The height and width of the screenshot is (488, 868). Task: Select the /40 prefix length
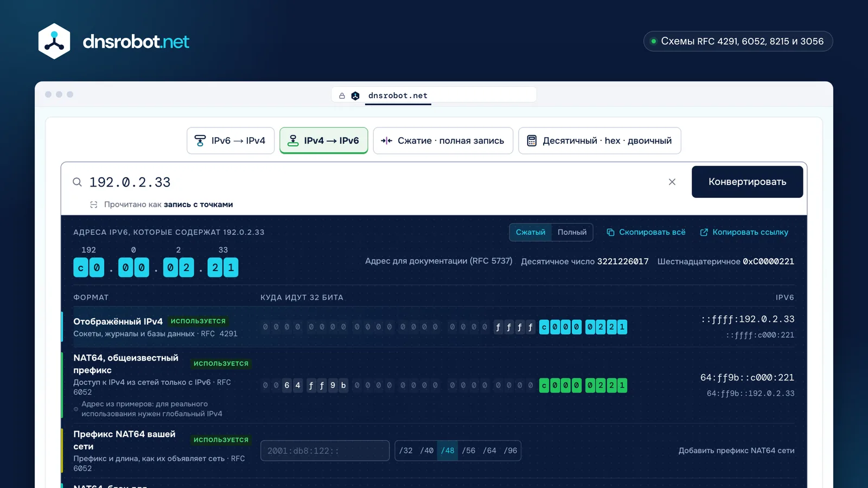click(427, 451)
